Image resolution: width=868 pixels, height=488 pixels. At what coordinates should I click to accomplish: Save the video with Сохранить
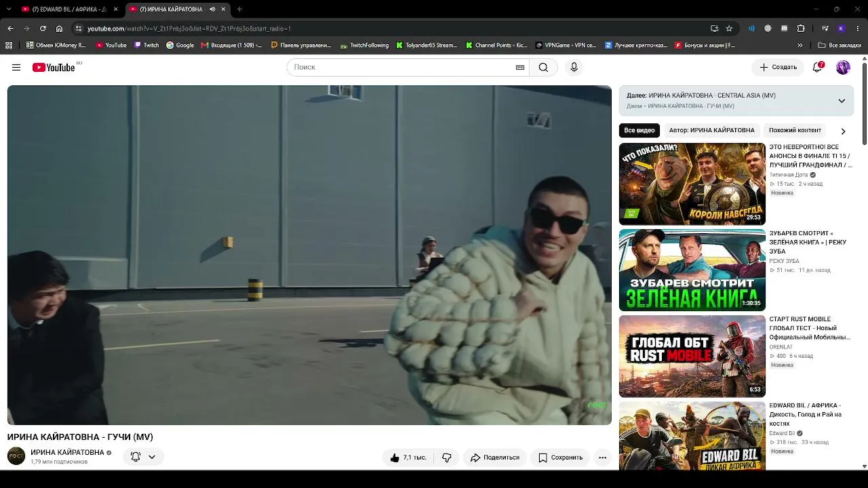[x=561, y=457]
